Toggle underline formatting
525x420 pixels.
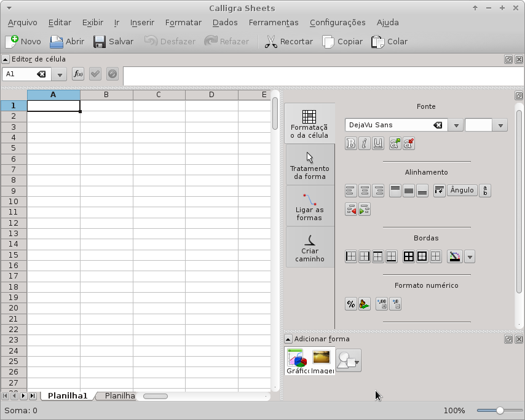click(377, 143)
